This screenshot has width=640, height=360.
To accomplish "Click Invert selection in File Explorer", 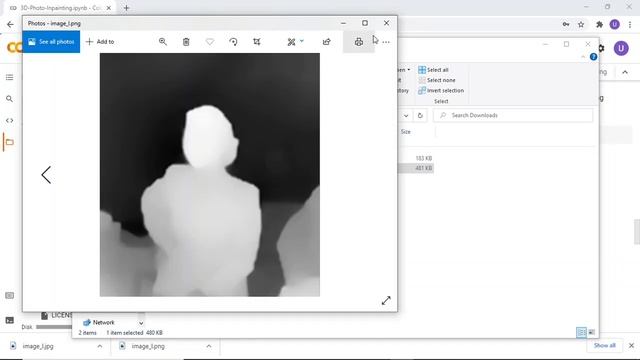I will pyautogui.click(x=441, y=90).
